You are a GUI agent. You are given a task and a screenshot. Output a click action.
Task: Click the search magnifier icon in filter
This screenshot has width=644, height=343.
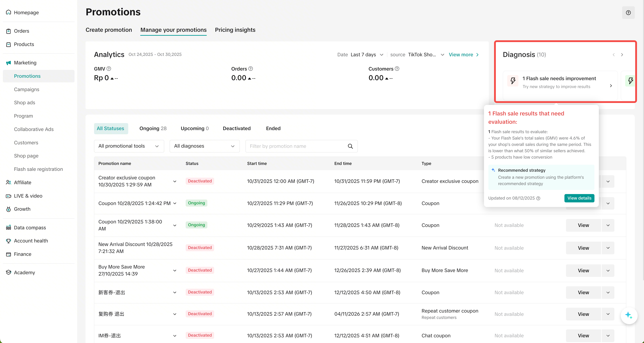click(350, 146)
